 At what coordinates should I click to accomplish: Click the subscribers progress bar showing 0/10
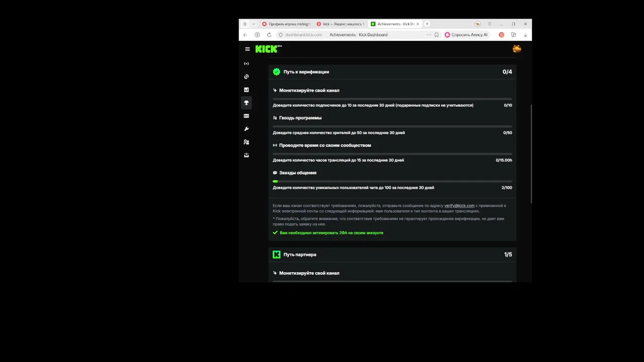(x=392, y=99)
